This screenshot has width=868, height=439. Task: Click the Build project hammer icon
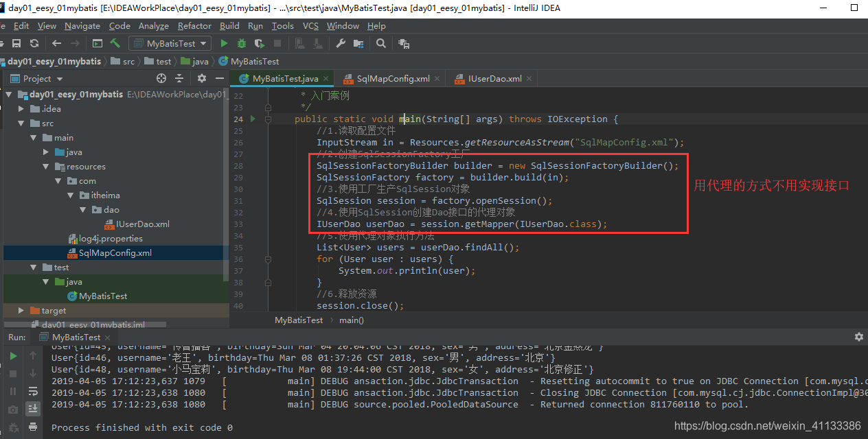[x=115, y=43]
